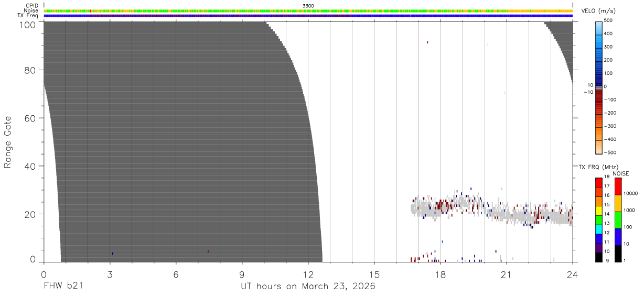Image resolution: width=644 pixels, height=297 pixels.
Task: Click the 20 tick on Range Gate axis
Action: [31, 214]
